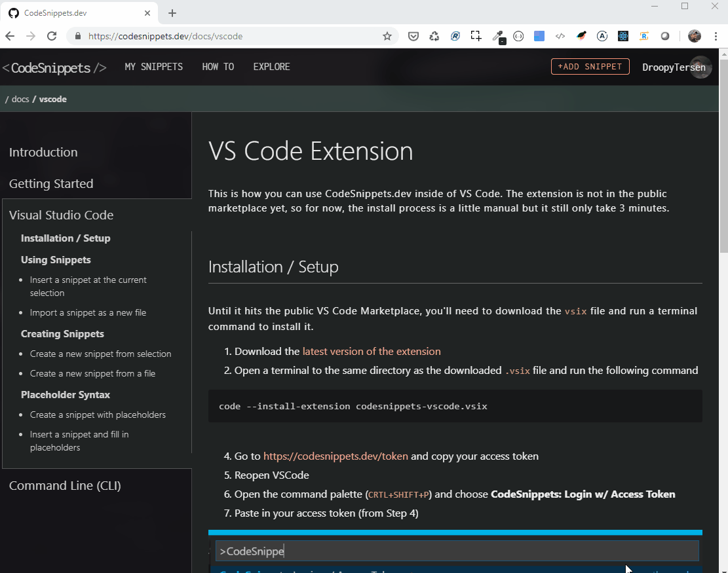Open the Chrome three-dot menu
Screen dimensions: 728x573
(x=716, y=36)
